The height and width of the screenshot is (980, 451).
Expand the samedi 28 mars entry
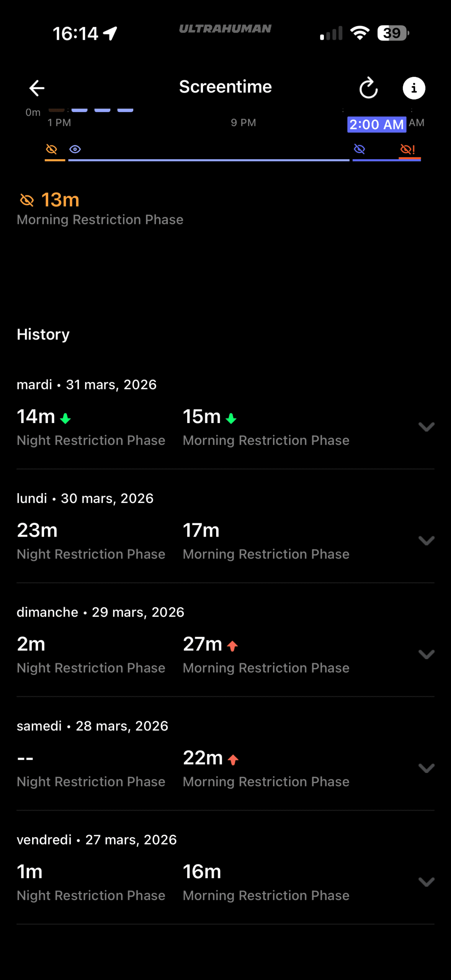click(426, 768)
